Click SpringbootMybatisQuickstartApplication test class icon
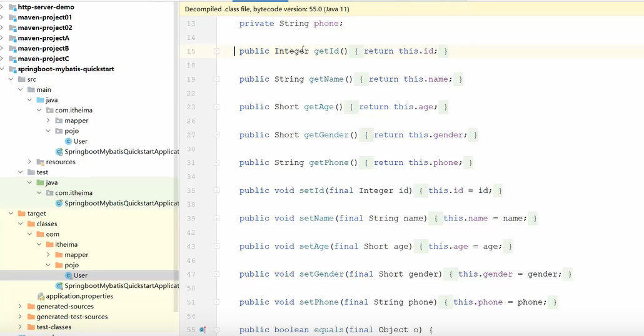Viewport: 644px width, 336px height. tap(59, 203)
